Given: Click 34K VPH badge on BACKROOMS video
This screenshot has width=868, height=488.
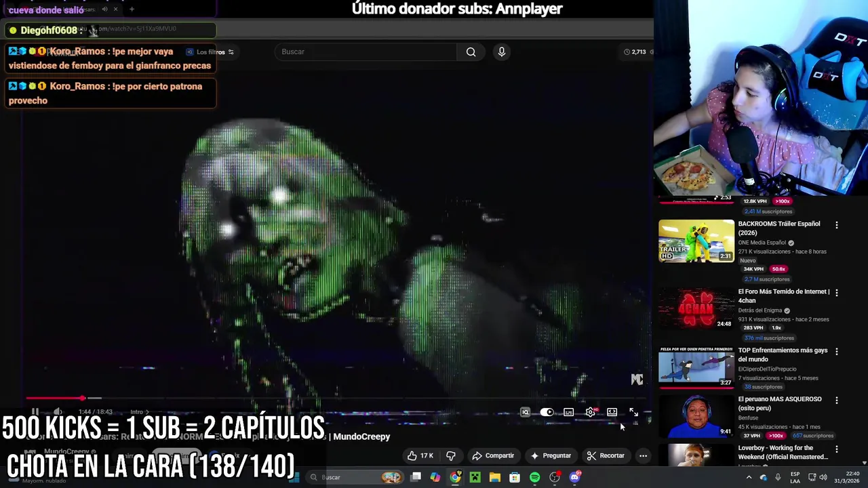Looking at the screenshot, I should pyautogui.click(x=753, y=269).
